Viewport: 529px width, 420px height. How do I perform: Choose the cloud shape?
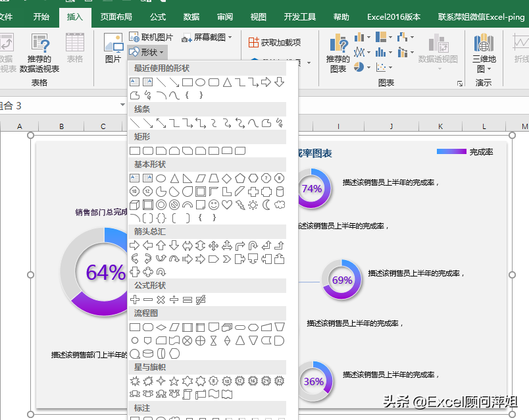pos(280,205)
